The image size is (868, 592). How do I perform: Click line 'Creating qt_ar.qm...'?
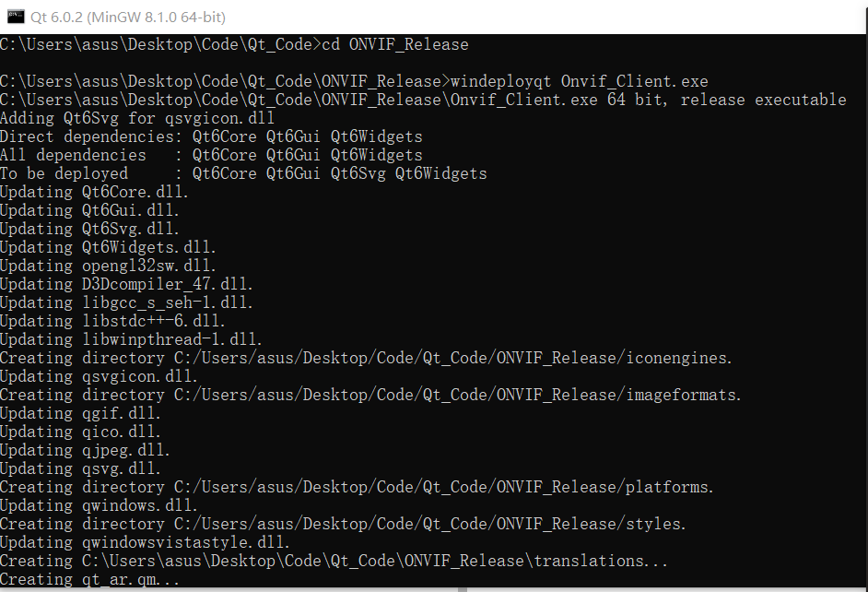coord(89,579)
